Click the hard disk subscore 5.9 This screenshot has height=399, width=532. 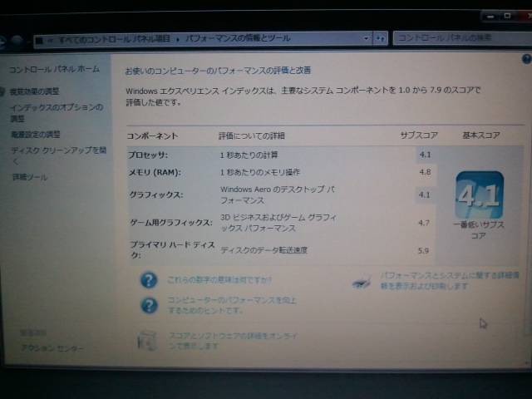(423, 251)
